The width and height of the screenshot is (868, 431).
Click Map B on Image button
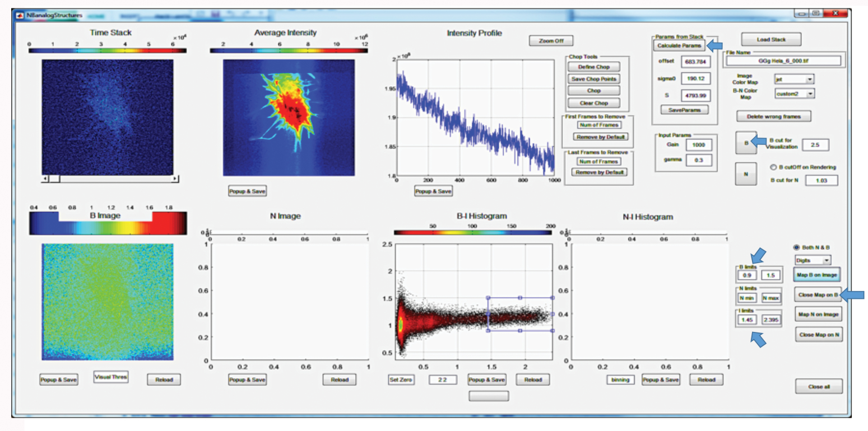point(818,274)
